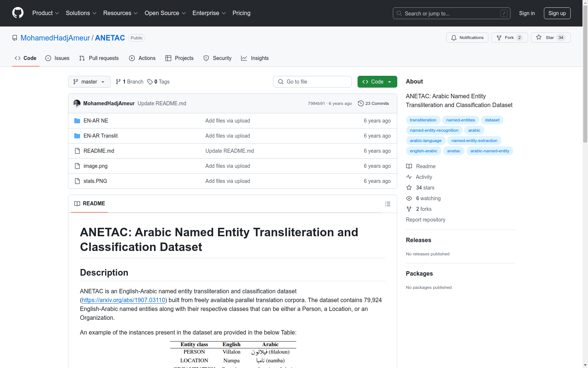
Task: Click the stars icon in About
Action: click(x=409, y=188)
